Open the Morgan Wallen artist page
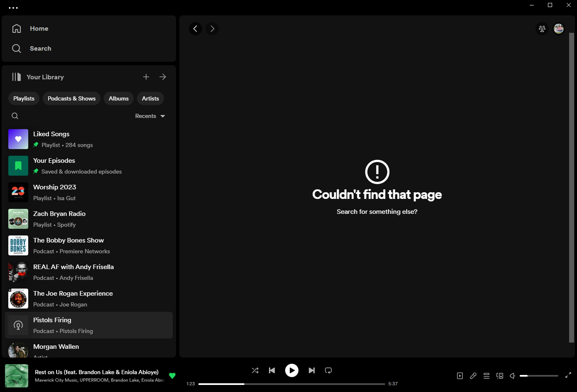This screenshot has height=392, width=577. click(89, 348)
